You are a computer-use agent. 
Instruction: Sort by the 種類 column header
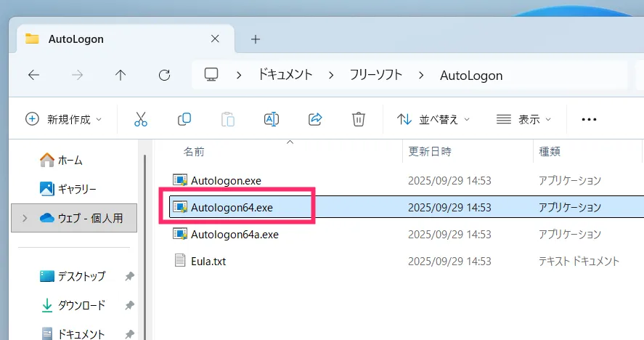click(550, 152)
